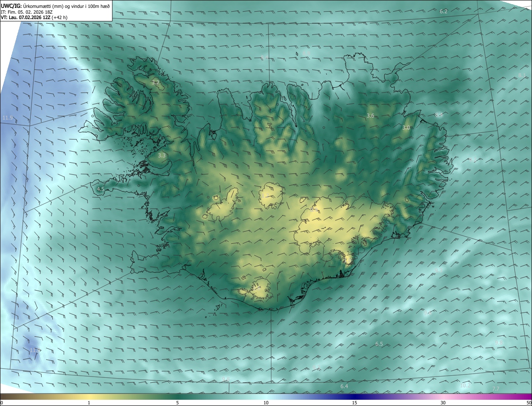Click the 6.5 value label
Screen dimensions: 532x406
[379, 344]
